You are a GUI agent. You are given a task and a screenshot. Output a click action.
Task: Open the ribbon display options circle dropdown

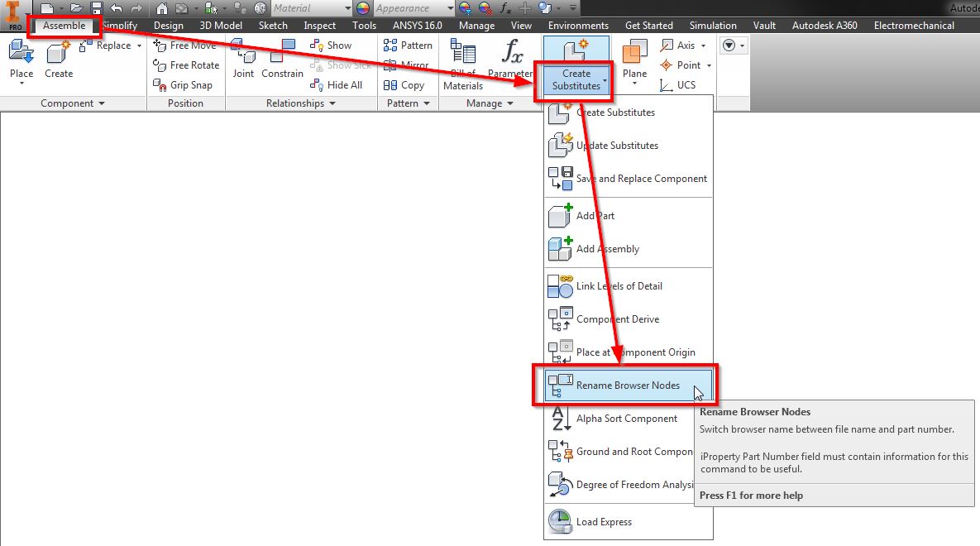click(734, 45)
